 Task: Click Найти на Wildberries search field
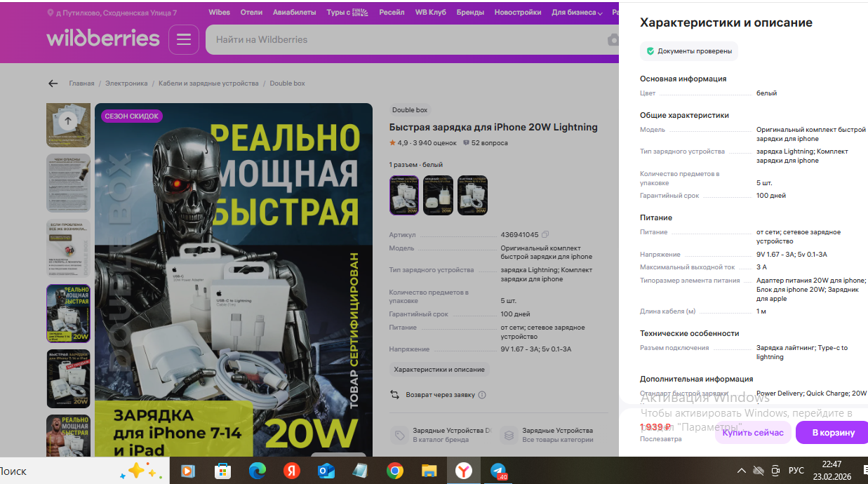click(407, 40)
